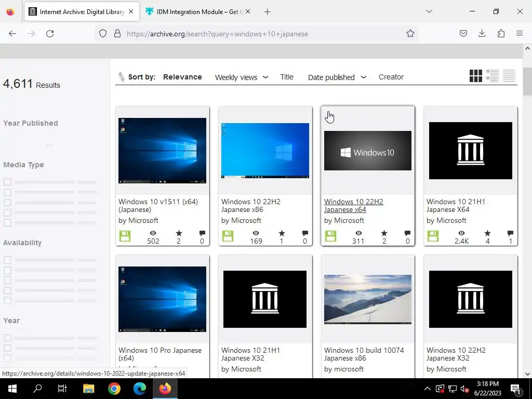Launch Microsoft Edge from the taskbar
532x399 pixels.
[139, 389]
